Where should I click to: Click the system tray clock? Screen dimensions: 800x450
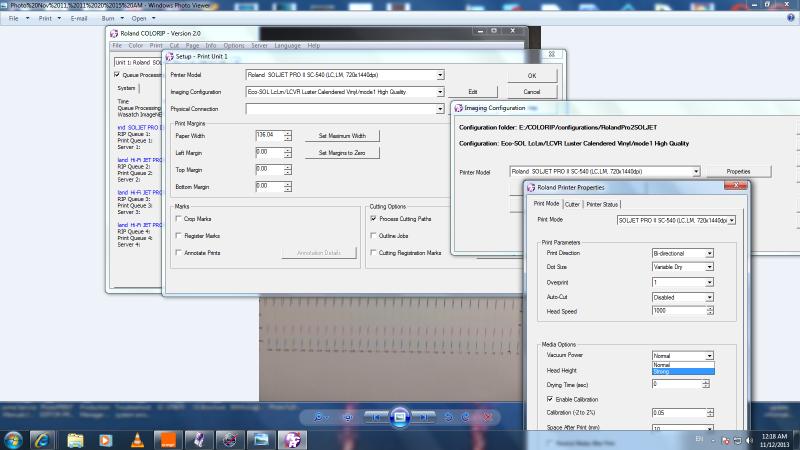coord(774,440)
